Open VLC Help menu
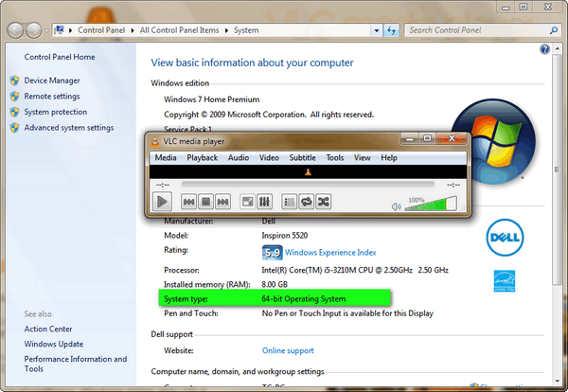 click(389, 157)
